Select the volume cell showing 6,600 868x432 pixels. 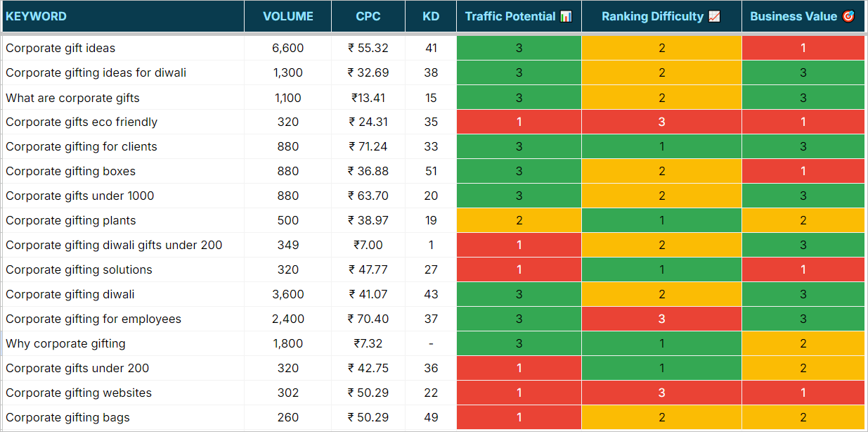coord(288,48)
